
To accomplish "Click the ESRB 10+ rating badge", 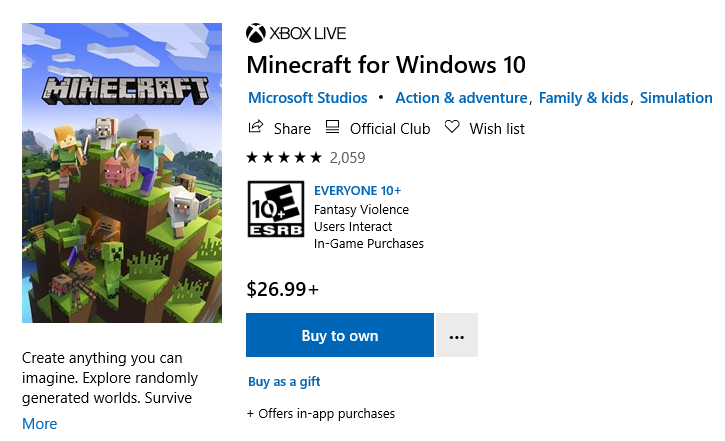I will [274, 210].
